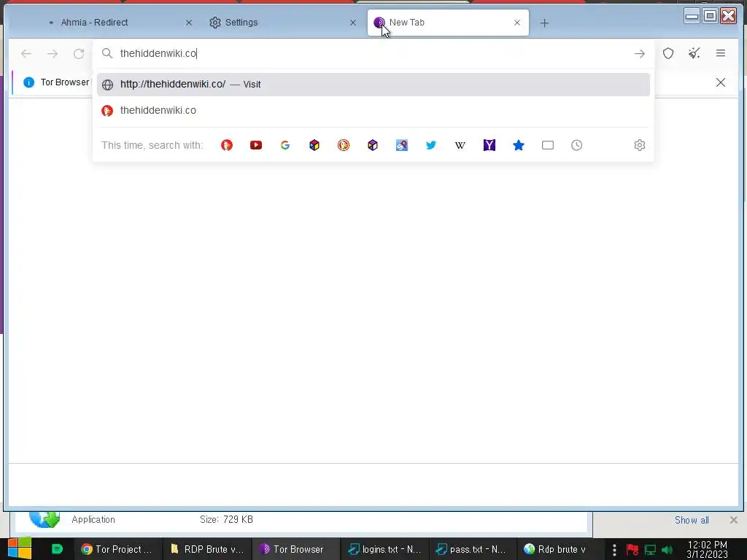Reload the current page
The width and height of the screenshot is (747, 560).
point(79,54)
